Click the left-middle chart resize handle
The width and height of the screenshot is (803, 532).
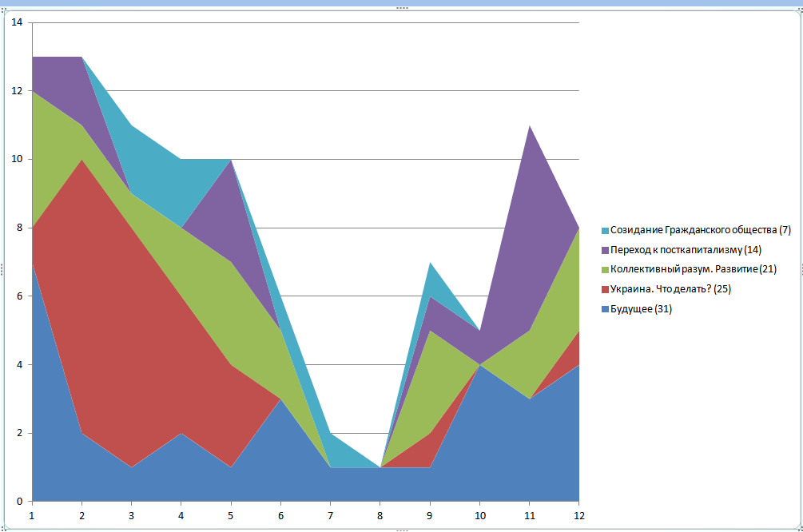(2, 268)
